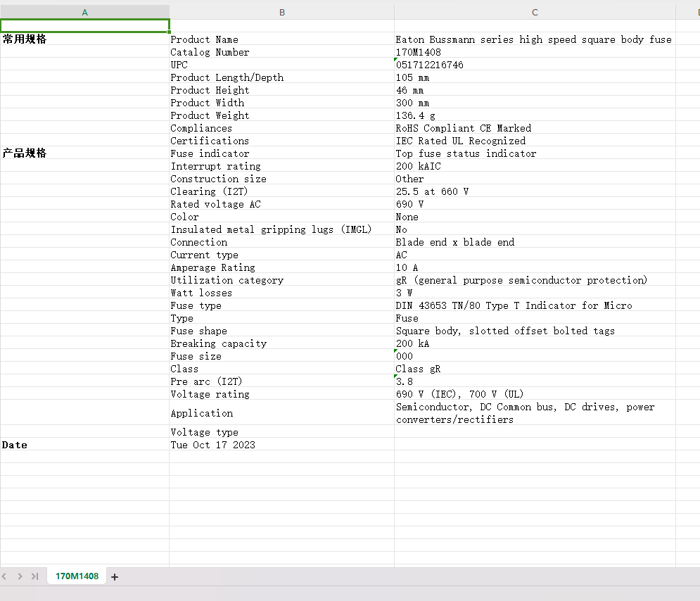Click the '051712216746' UPC value

(x=535, y=65)
